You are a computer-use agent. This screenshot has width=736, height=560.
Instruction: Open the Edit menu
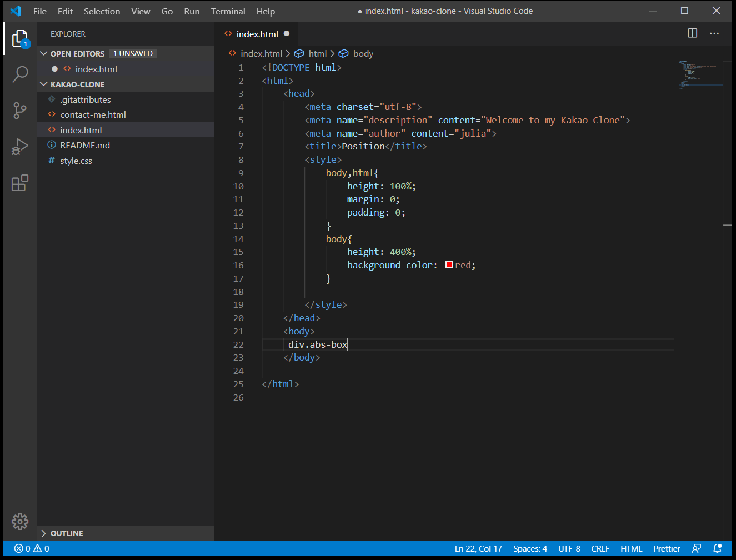click(x=65, y=11)
